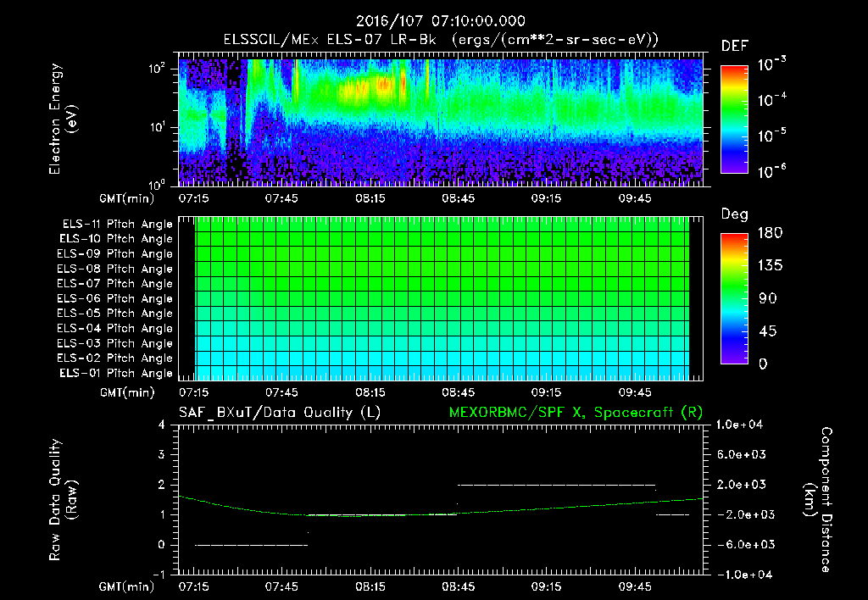Click the 10^2 energy axis tick label
The image size is (868, 600).
[x=158, y=69]
